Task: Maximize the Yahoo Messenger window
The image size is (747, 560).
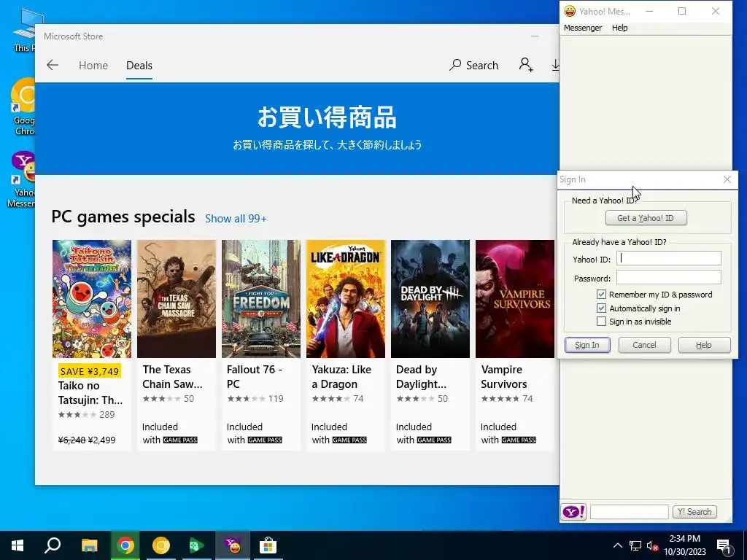Action: 682,11
